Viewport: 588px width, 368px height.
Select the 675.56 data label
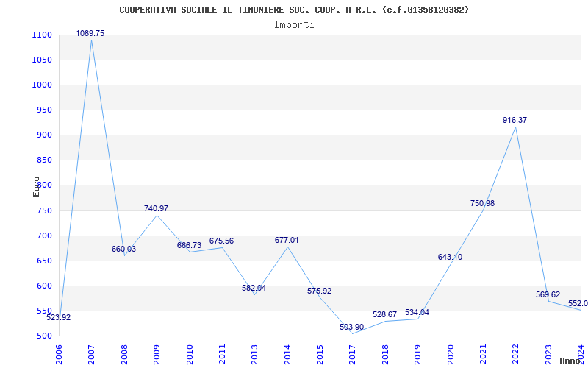coord(222,241)
